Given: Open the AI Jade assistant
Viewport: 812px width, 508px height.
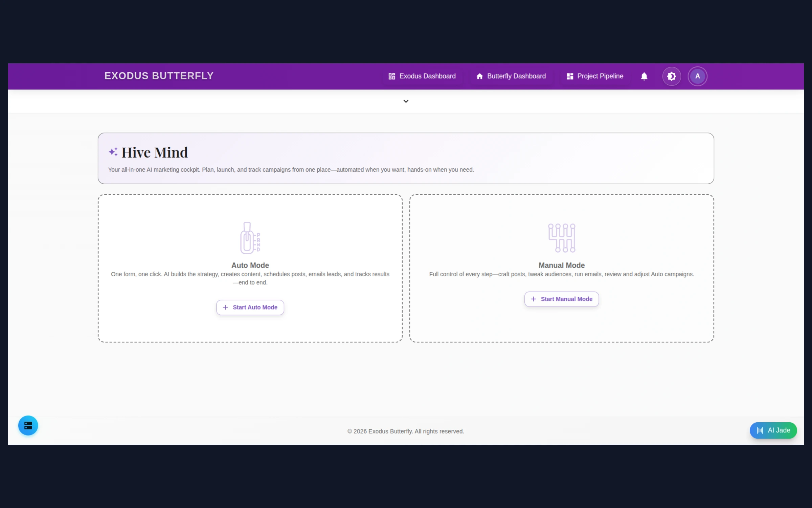Looking at the screenshot, I should (773, 430).
